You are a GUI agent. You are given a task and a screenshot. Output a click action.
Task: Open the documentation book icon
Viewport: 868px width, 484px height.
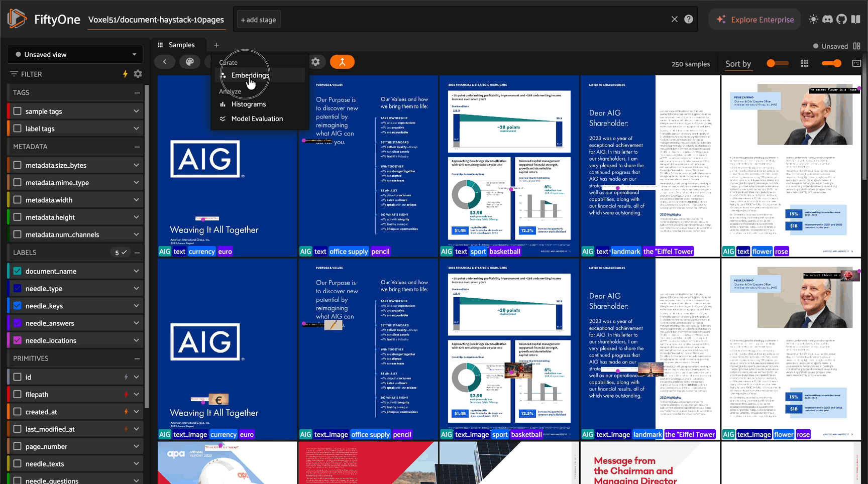point(856,19)
